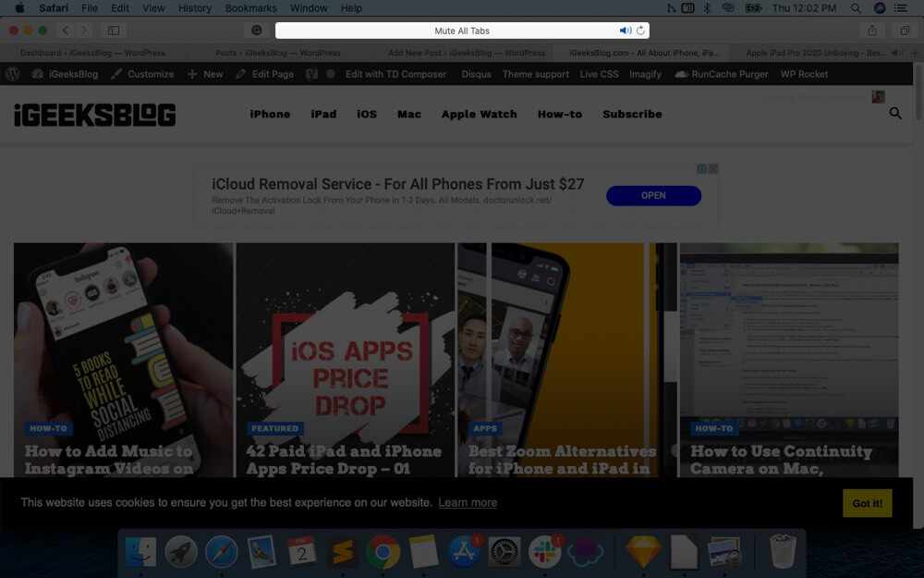Viewport: 924px width, 578px height.
Task: Open Theme support in admin bar
Action: [x=535, y=74]
